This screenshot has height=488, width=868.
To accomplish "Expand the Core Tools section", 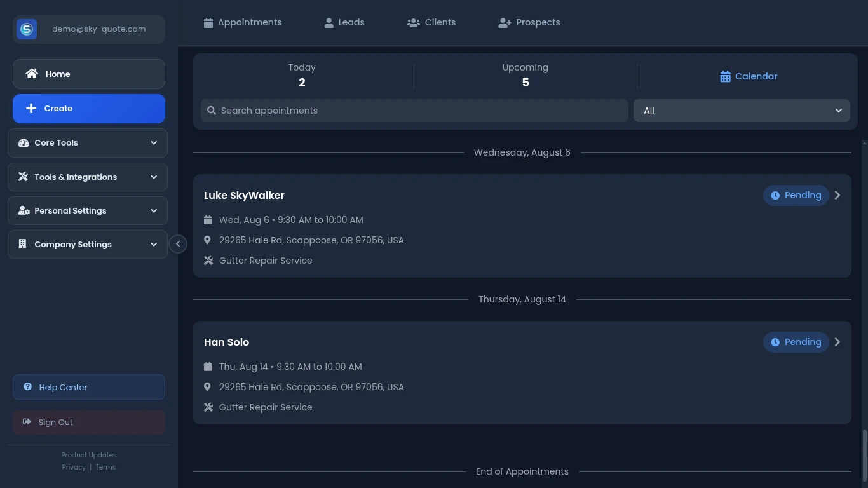I will (x=87, y=143).
